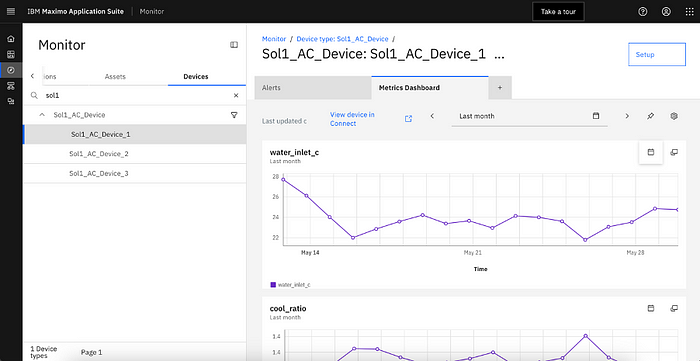Click the Last month date range field
The height and width of the screenshot is (362, 700).
(529, 116)
